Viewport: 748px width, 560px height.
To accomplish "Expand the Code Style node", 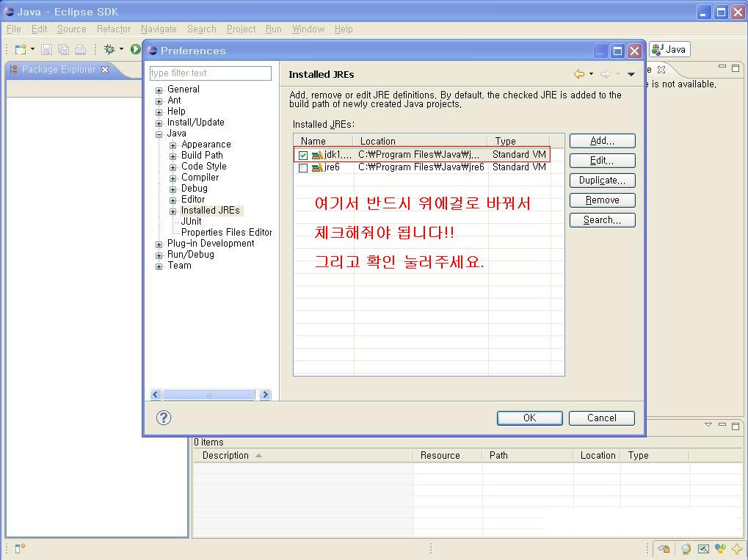I will [x=173, y=167].
